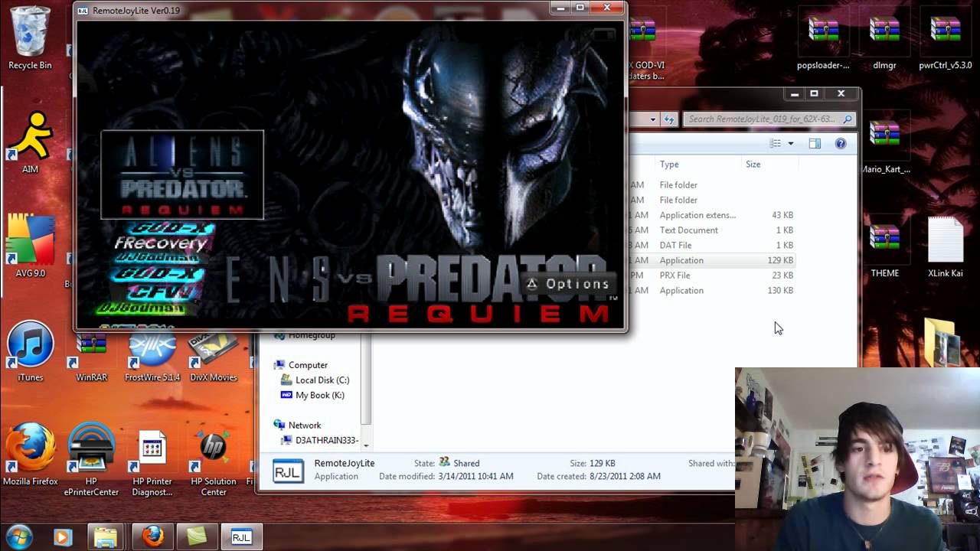Click the RJL icon in details pane
The image size is (980, 551).
click(x=287, y=472)
